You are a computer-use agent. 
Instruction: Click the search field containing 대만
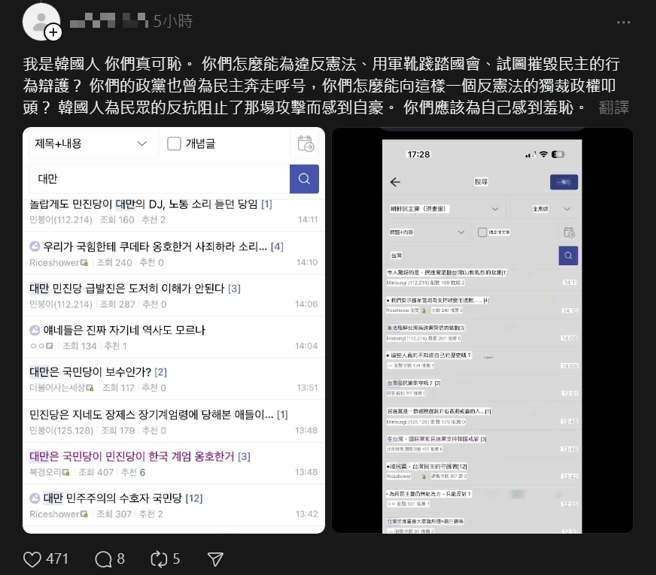159,179
